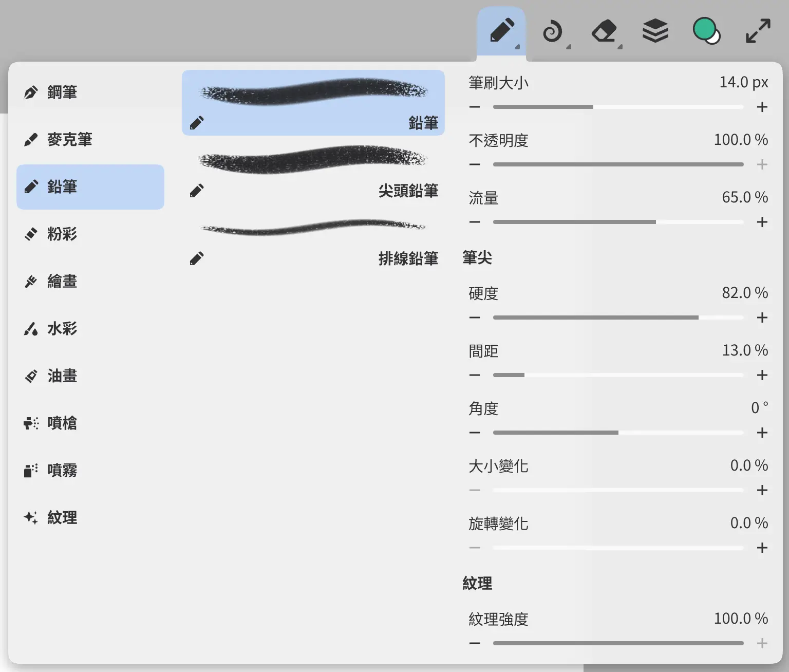The width and height of the screenshot is (789, 672).
Task: Decrease 角度 with minus button
Action: click(475, 433)
